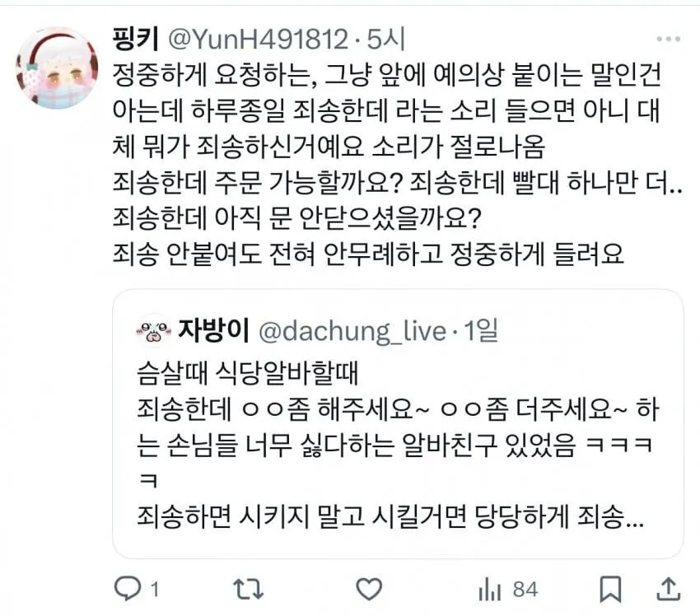The width and height of the screenshot is (700, 616).
Task: Like the tweet with the heart icon
Action: point(369,589)
